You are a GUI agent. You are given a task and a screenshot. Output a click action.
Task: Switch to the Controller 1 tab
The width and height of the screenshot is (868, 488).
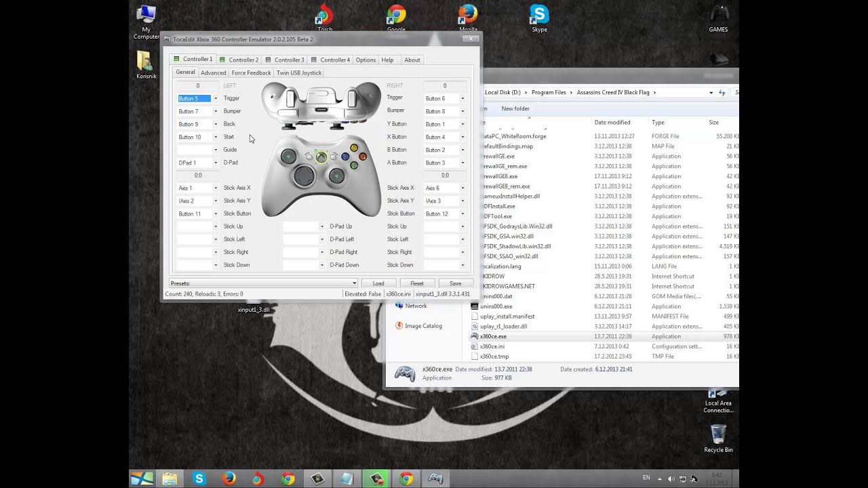(x=193, y=59)
